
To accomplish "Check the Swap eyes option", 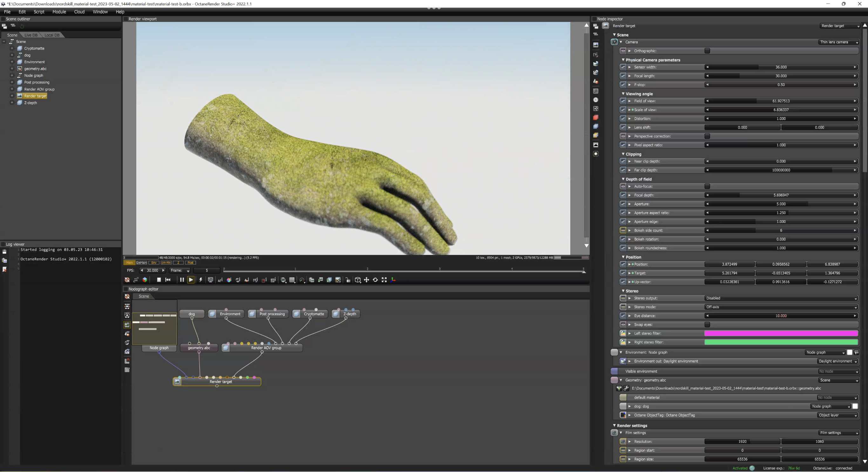I will click(x=707, y=325).
